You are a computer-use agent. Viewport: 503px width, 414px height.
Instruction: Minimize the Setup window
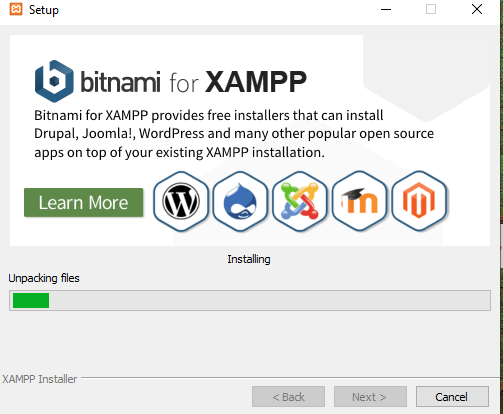tap(386, 9)
